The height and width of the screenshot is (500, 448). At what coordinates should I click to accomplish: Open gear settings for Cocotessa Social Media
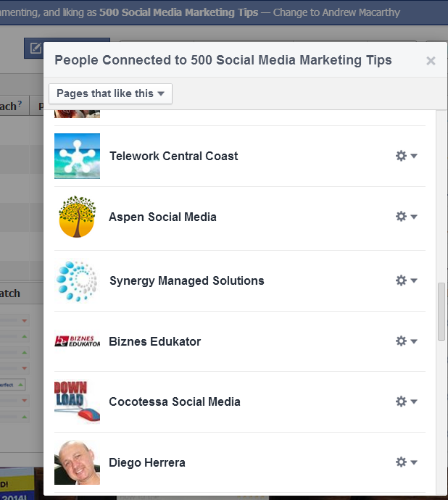click(x=406, y=401)
